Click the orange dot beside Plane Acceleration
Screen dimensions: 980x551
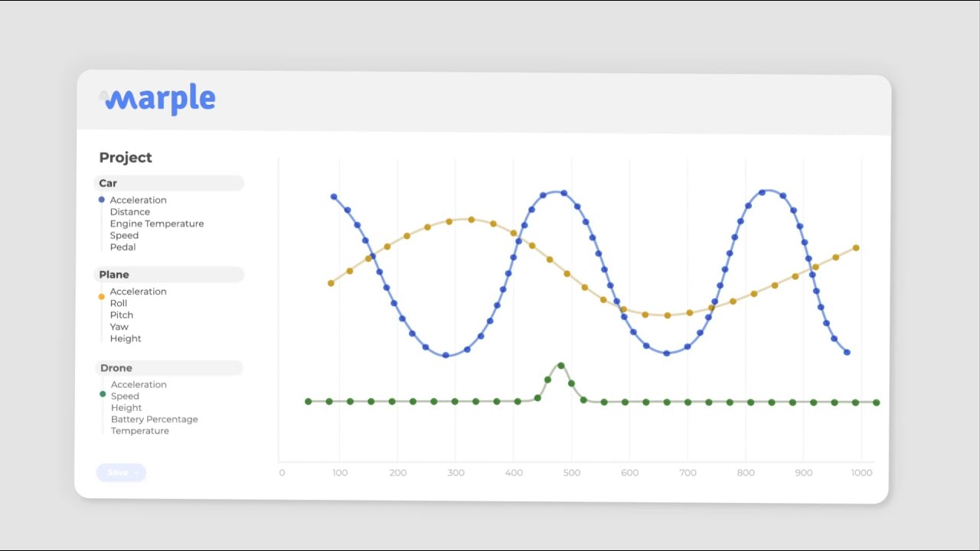[102, 297]
